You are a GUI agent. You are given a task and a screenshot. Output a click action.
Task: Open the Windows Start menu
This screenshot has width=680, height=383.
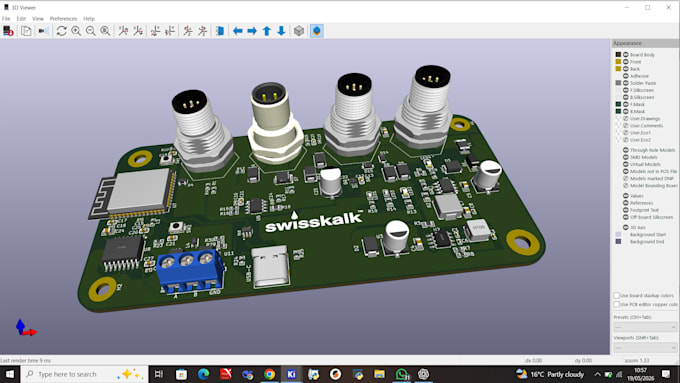10,374
